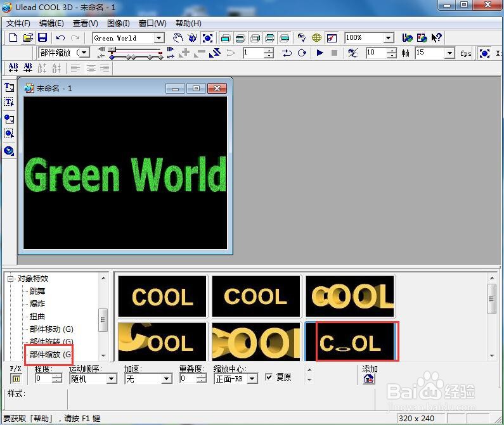The width and height of the screenshot is (504, 425).
Task: Open a file using the folder icon
Action: click(x=28, y=38)
